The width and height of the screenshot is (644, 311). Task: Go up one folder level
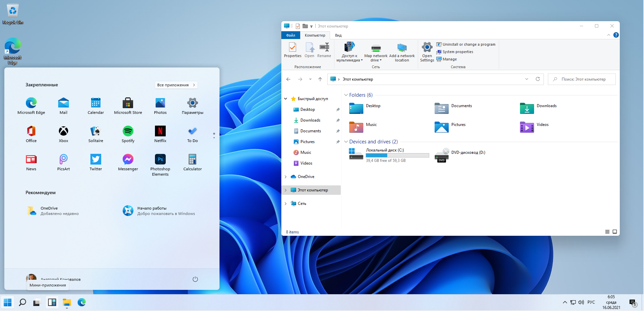[320, 79]
